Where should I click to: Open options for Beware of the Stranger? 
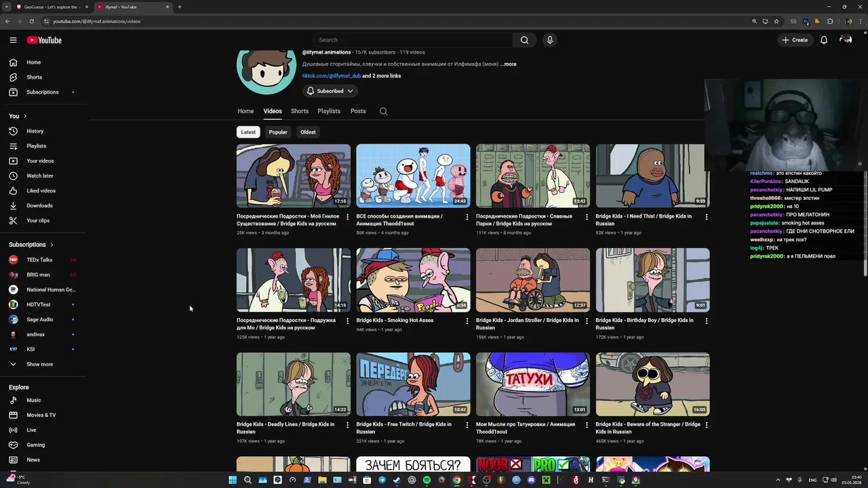tap(707, 425)
